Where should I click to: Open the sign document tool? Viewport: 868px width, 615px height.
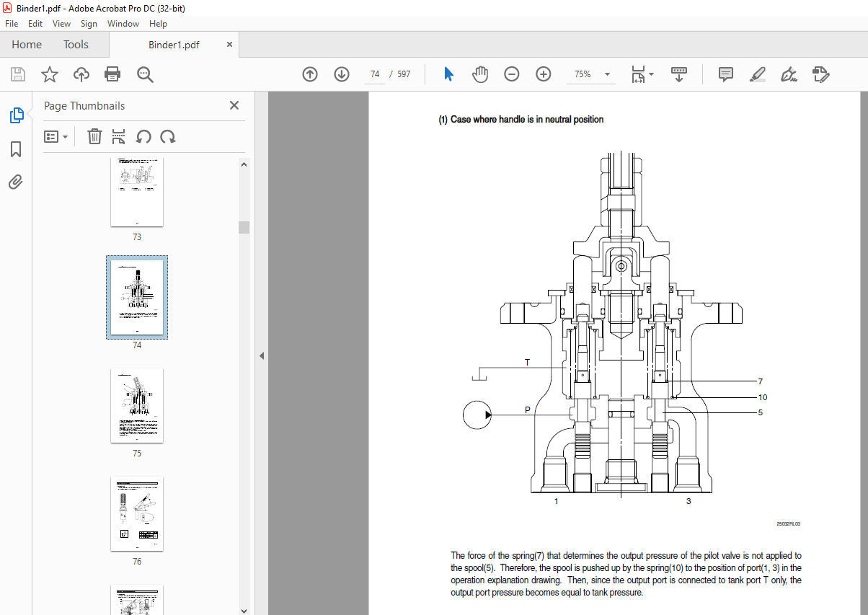click(x=789, y=74)
